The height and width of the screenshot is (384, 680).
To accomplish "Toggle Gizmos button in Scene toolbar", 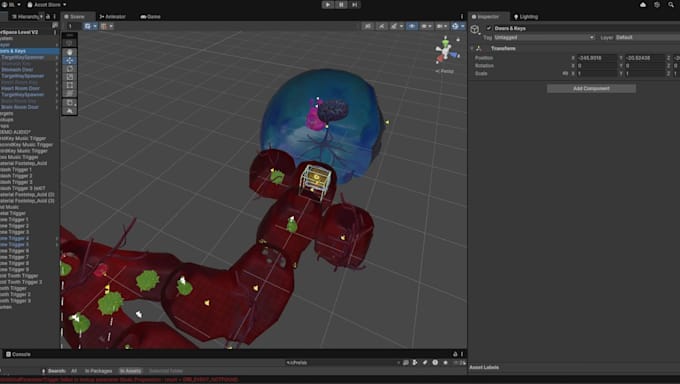I will 455,26.
